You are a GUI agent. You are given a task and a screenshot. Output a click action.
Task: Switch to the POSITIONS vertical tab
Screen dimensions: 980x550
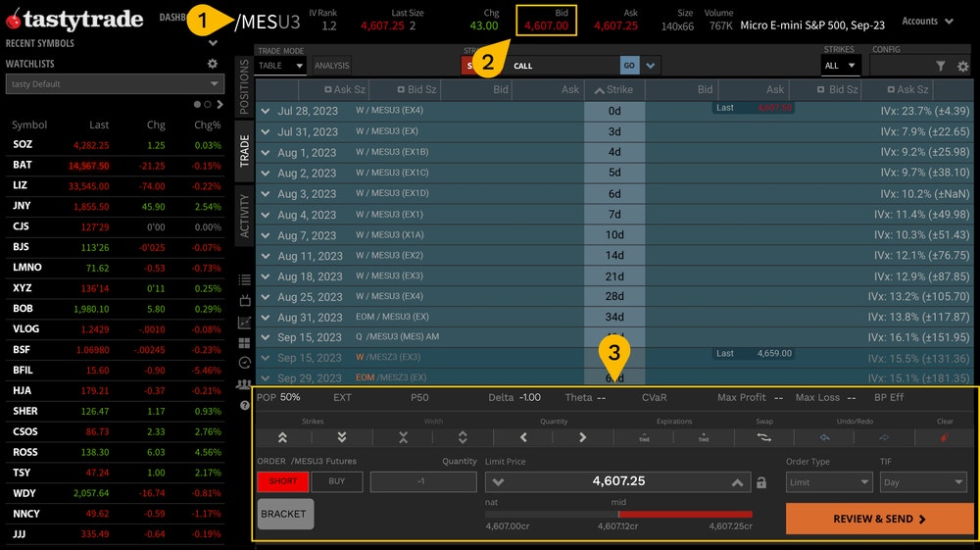click(x=244, y=87)
